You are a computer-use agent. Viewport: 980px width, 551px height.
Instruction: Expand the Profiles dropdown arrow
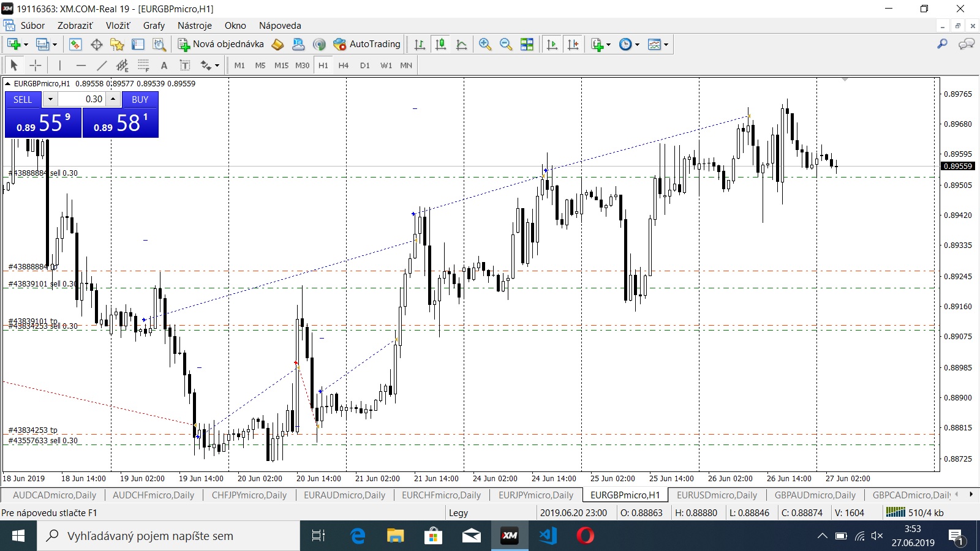[55, 44]
